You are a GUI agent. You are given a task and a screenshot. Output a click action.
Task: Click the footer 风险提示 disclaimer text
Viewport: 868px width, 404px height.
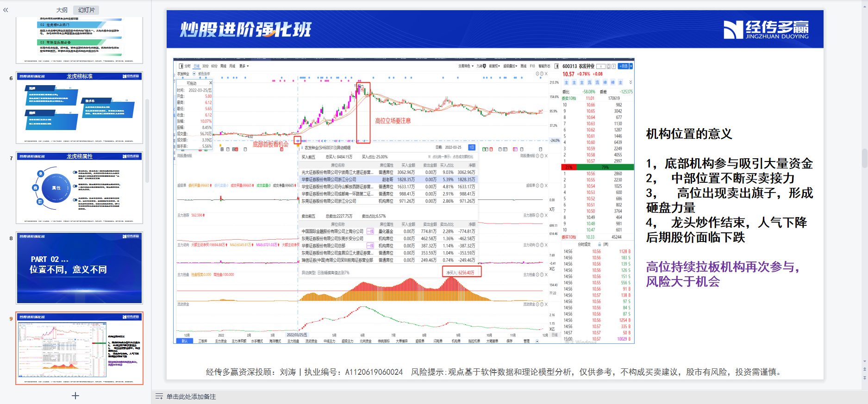[x=597, y=372]
